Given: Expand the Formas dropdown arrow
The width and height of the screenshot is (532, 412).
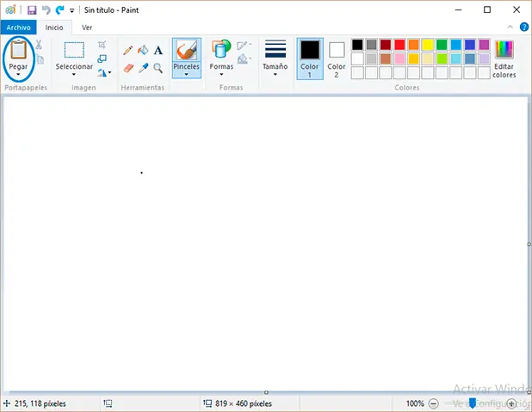Looking at the screenshot, I should click(221, 74).
